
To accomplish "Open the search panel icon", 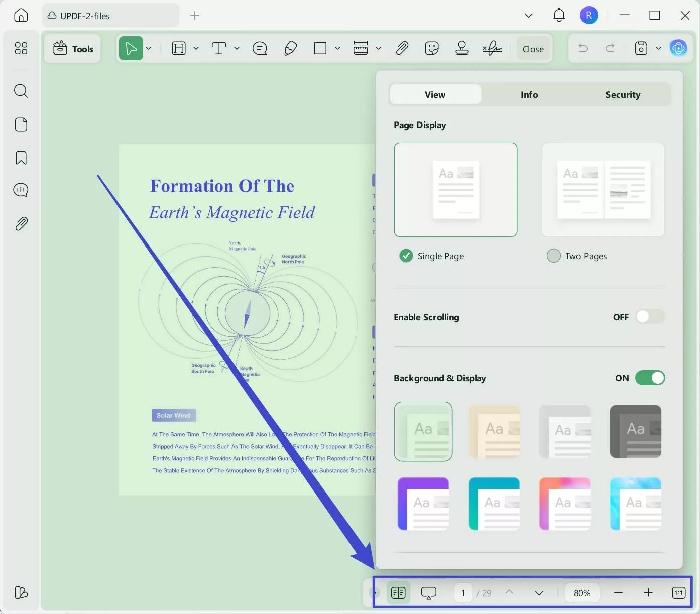I will (x=21, y=91).
